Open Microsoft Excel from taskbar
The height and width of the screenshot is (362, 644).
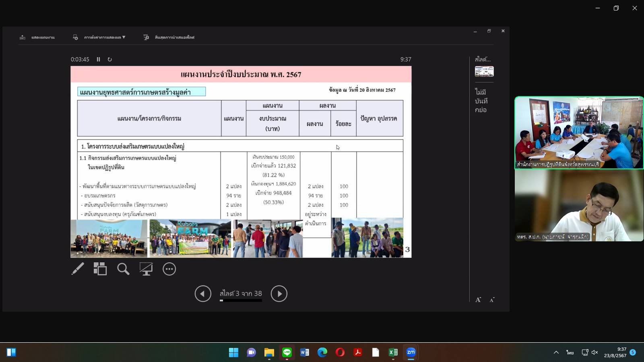click(x=393, y=352)
